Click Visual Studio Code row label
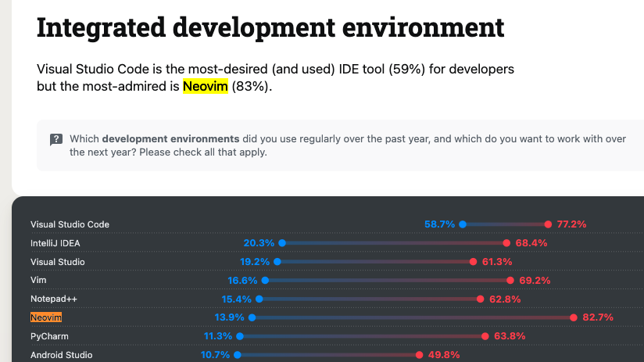The height and width of the screenshot is (362, 644). [70, 224]
